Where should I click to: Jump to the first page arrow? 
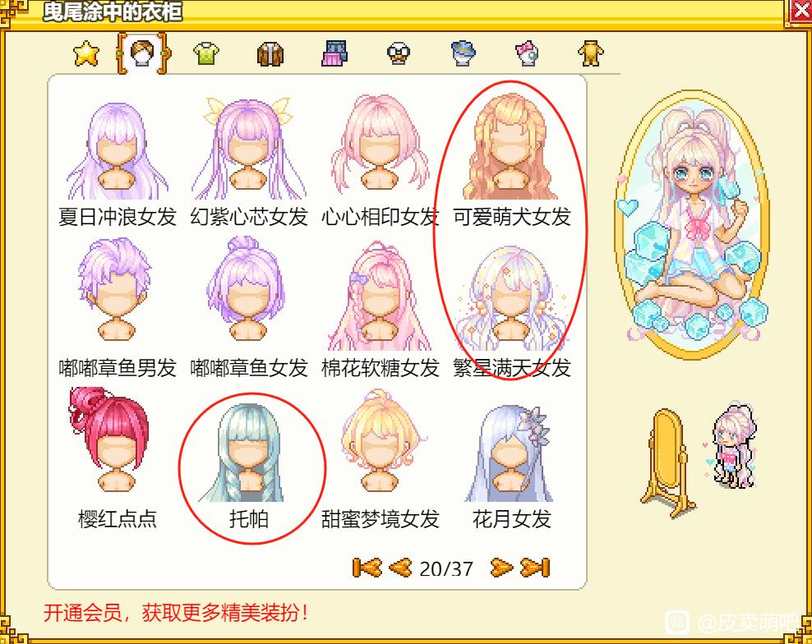coord(367,568)
